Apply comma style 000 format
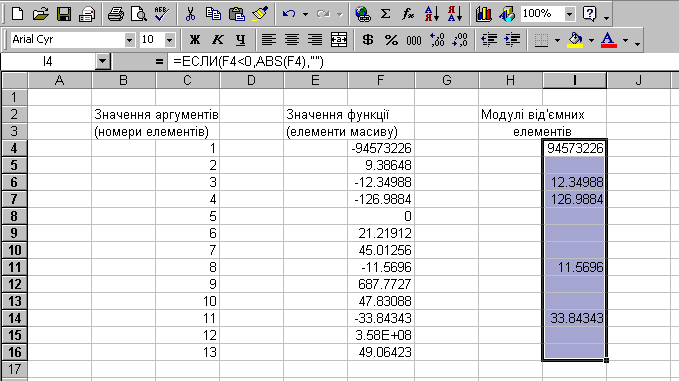 coord(414,40)
